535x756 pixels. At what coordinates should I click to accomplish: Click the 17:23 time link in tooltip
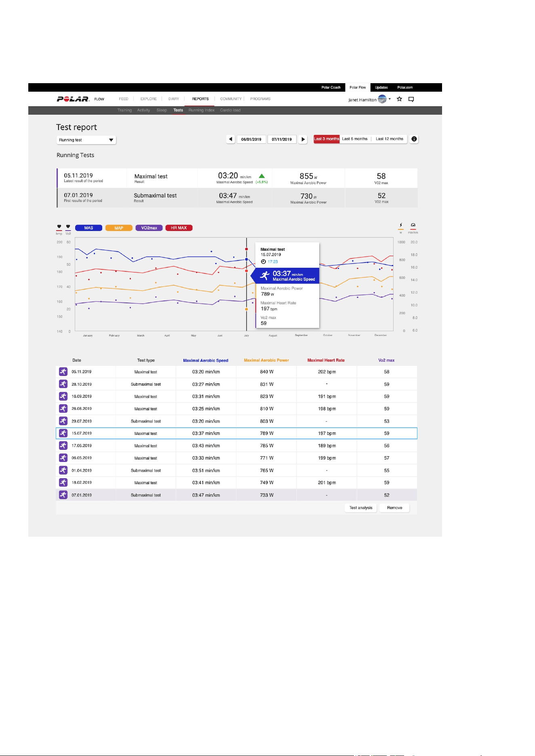click(x=273, y=262)
